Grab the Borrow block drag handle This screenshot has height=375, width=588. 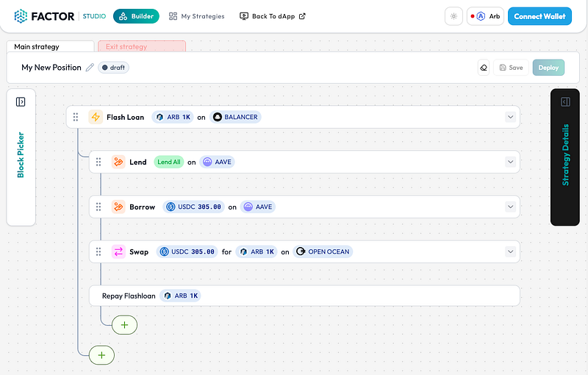click(98, 207)
